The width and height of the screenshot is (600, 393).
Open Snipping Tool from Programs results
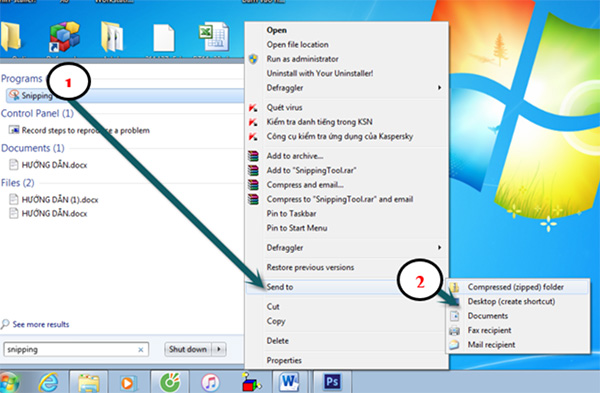click(125, 95)
